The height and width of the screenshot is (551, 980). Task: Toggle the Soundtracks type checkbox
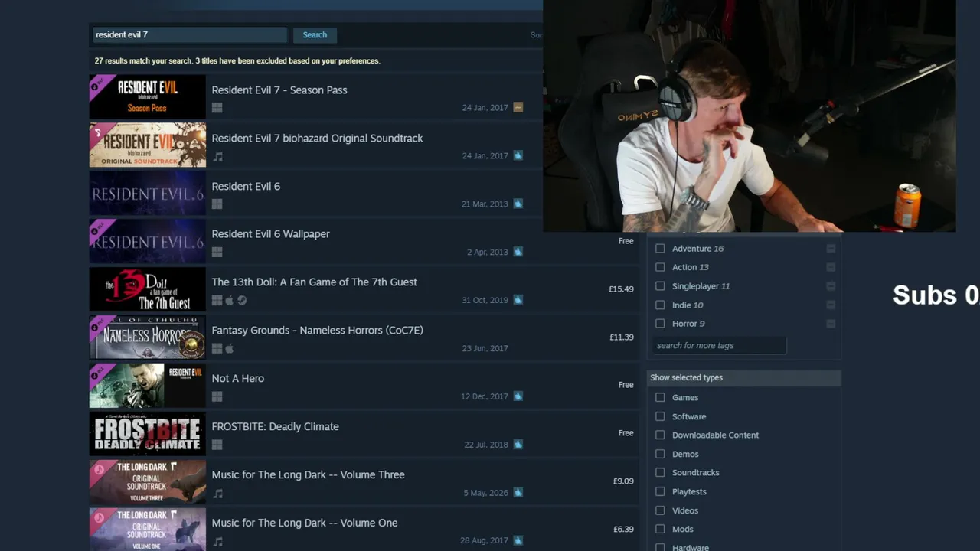click(660, 473)
